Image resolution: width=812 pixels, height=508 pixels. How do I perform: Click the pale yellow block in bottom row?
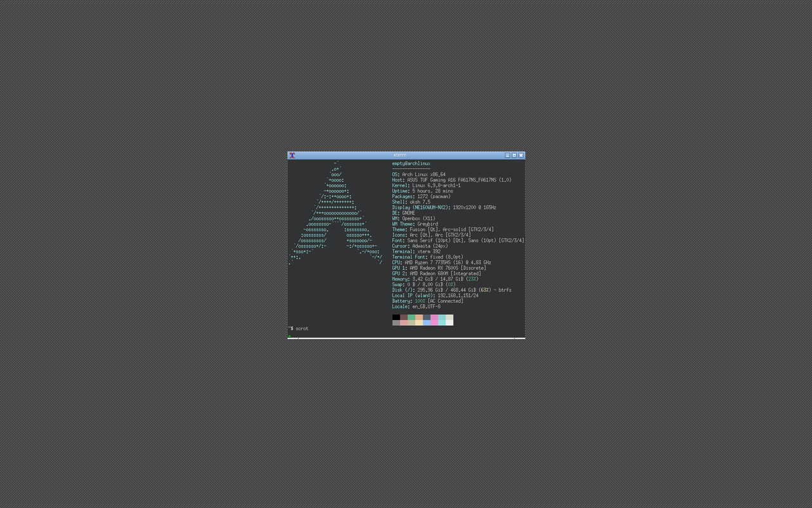pyautogui.click(x=419, y=323)
